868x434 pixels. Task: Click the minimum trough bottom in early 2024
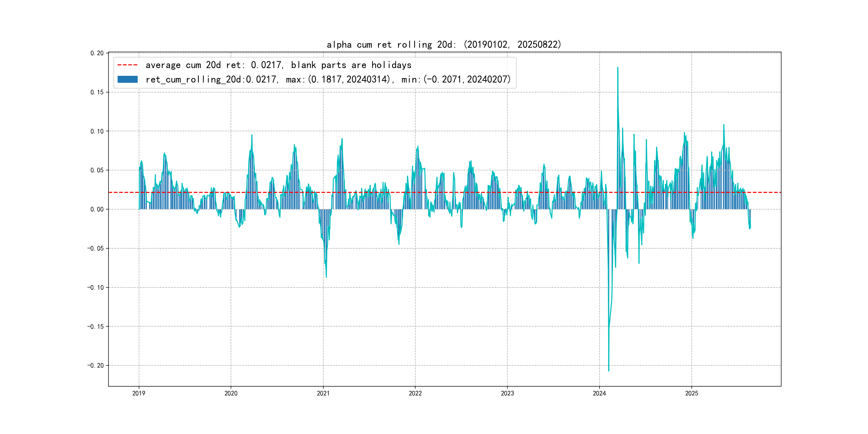pos(609,370)
